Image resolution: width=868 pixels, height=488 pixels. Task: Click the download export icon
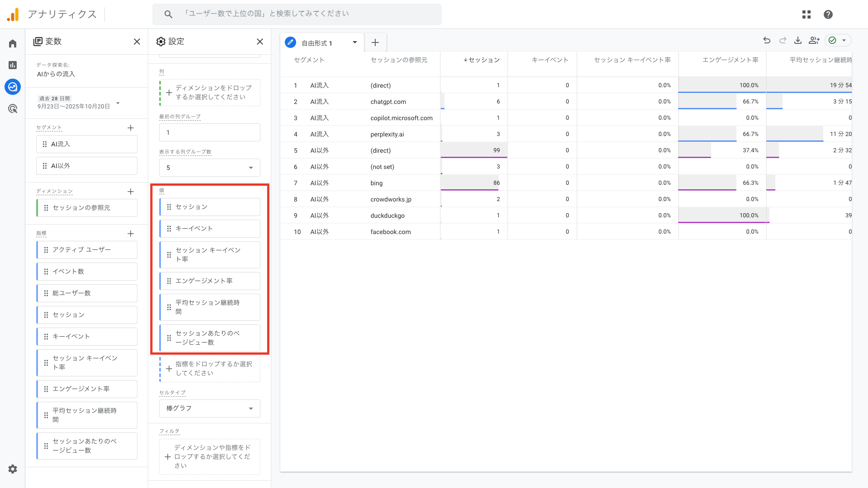[x=798, y=40]
